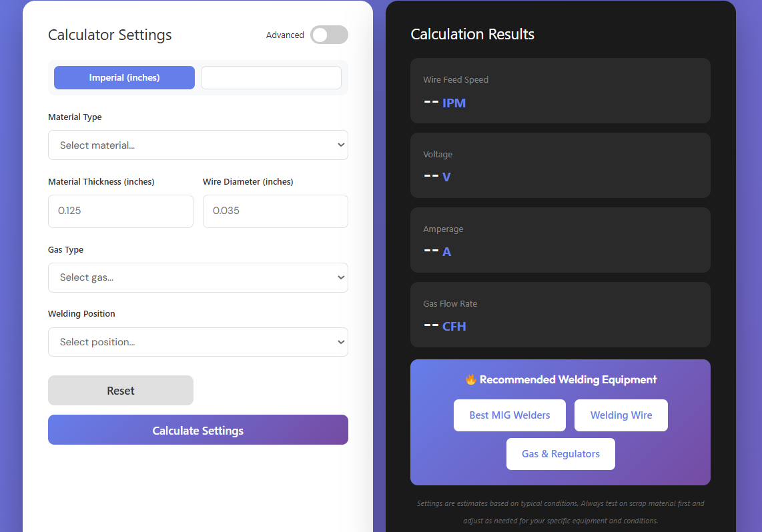Screen dimensions: 762x532
Task: Focus the Material Thickness input field
Action: tap(121, 211)
